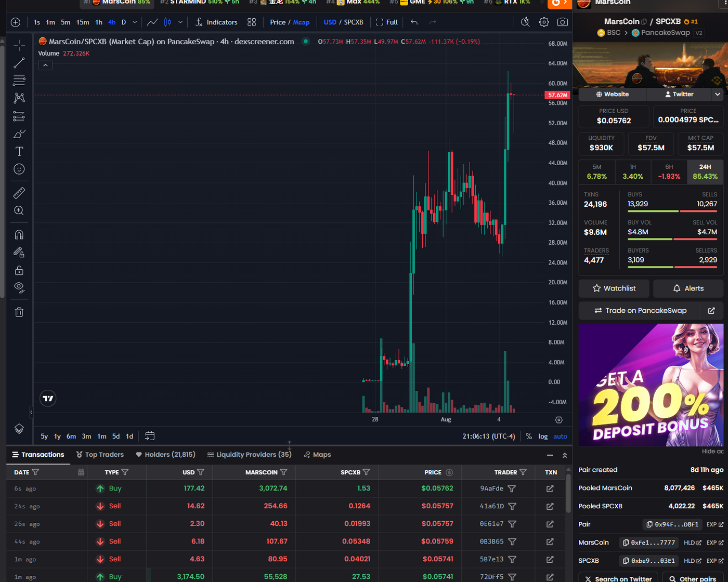
Task: Toggle log scale on price axis
Action: tap(543, 437)
